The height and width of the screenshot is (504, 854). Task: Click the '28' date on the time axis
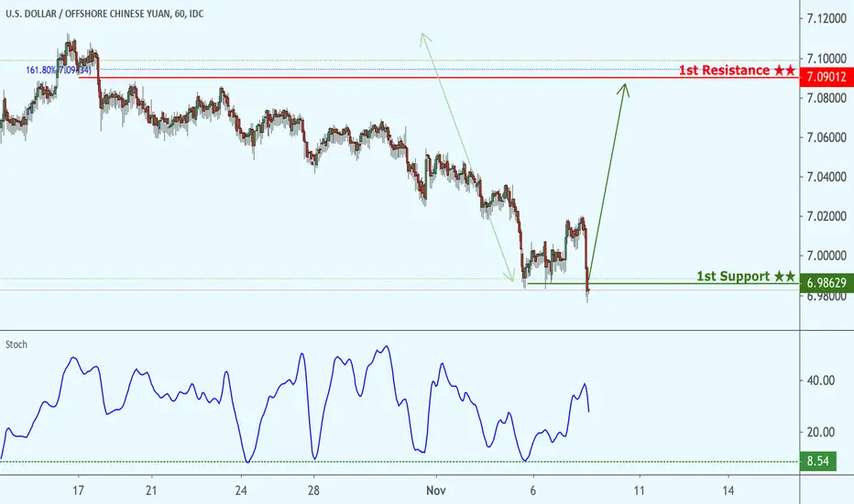tap(313, 490)
